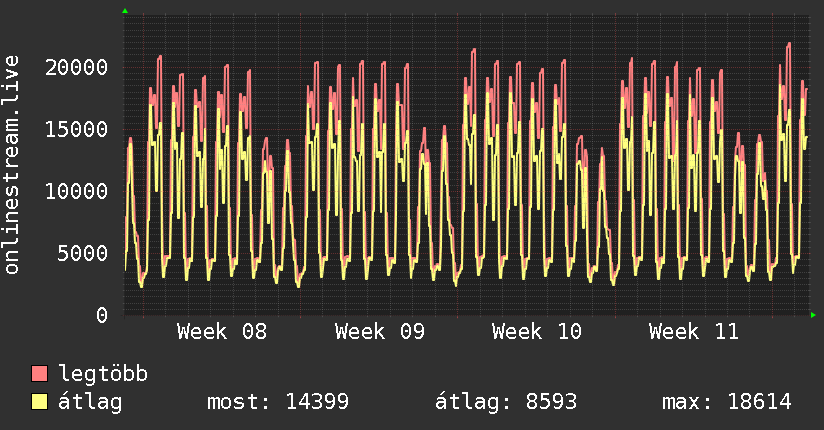The width and height of the screenshot is (824, 430).
Task: Click the 0 y-axis tick label
Action: (102, 315)
